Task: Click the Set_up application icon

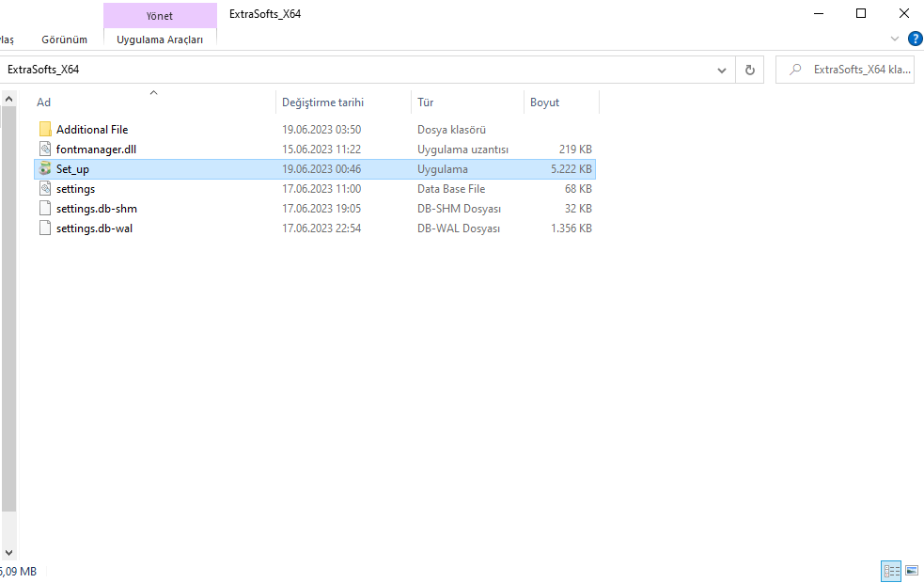Action: (45, 168)
